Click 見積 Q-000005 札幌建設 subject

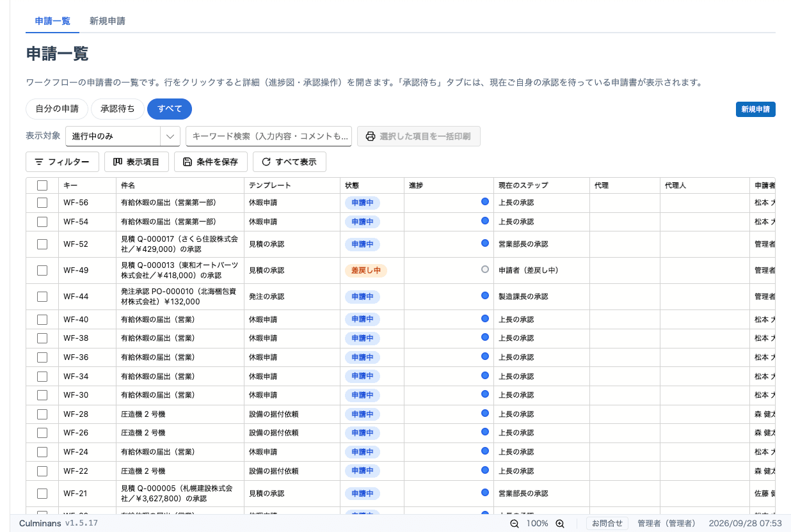click(x=179, y=494)
